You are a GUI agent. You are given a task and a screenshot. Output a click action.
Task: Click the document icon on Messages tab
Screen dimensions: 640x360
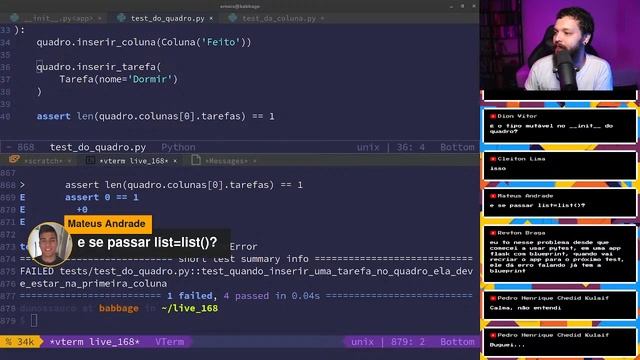(x=196, y=160)
